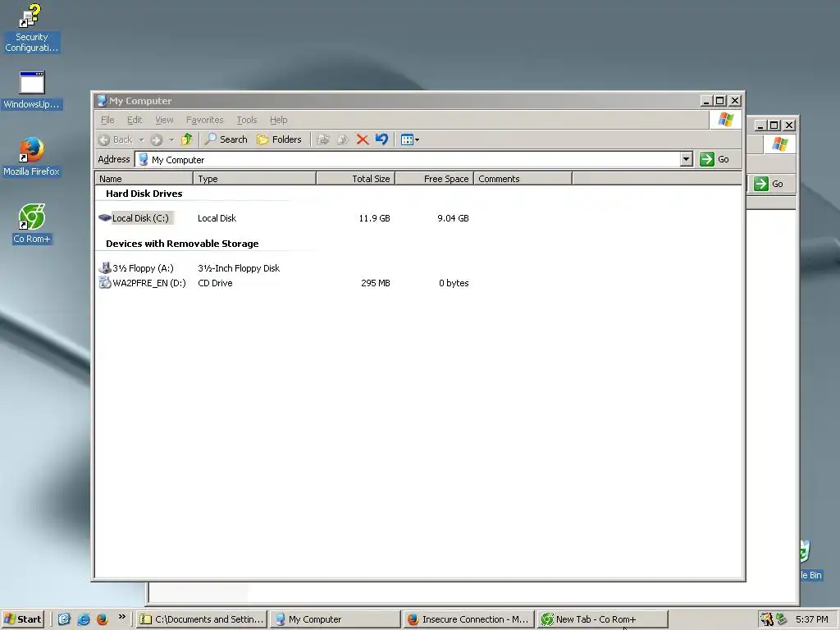Select the Co Rom+ desktop icon
The width and height of the screenshot is (840, 630).
[x=32, y=224]
